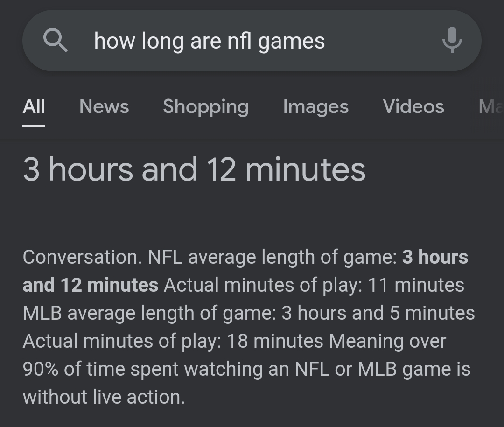Click the magnifying glass search icon
The width and height of the screenshot is (504, 427).
pos(55,40)
